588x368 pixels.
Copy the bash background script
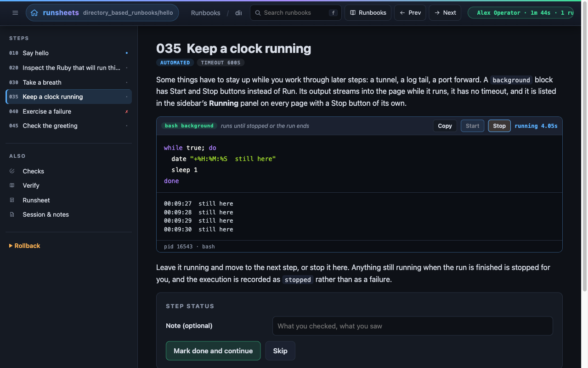[445, 126]
